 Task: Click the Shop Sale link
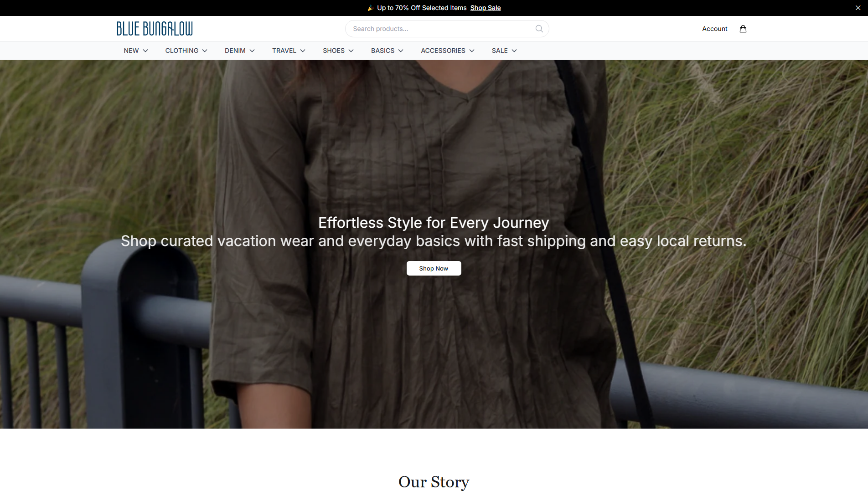coord(486,8)
